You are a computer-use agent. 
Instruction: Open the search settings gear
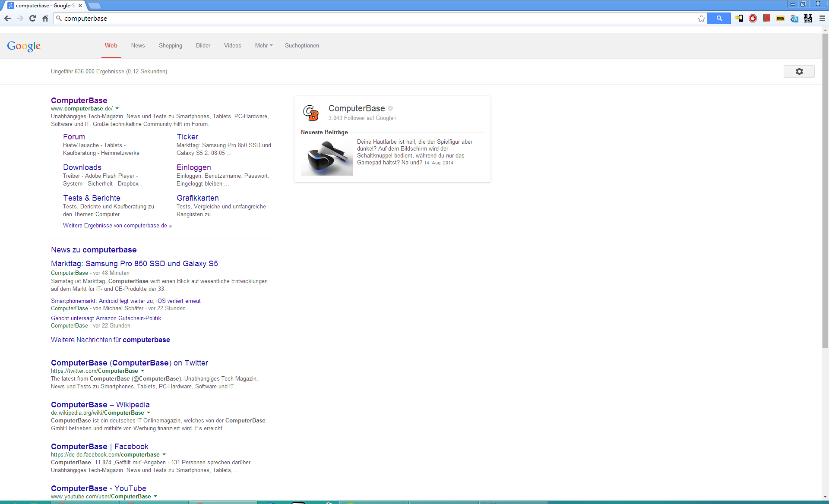799,71
